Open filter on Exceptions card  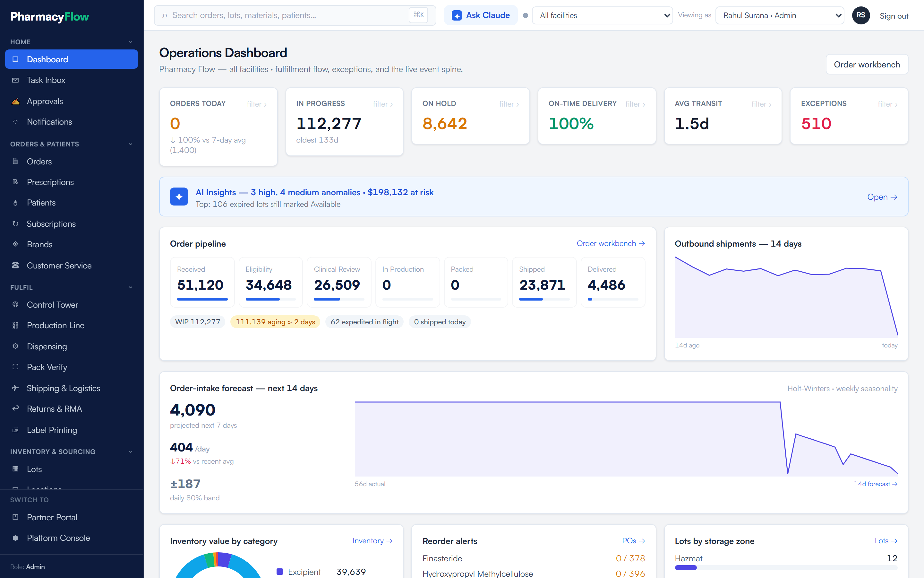888,104
